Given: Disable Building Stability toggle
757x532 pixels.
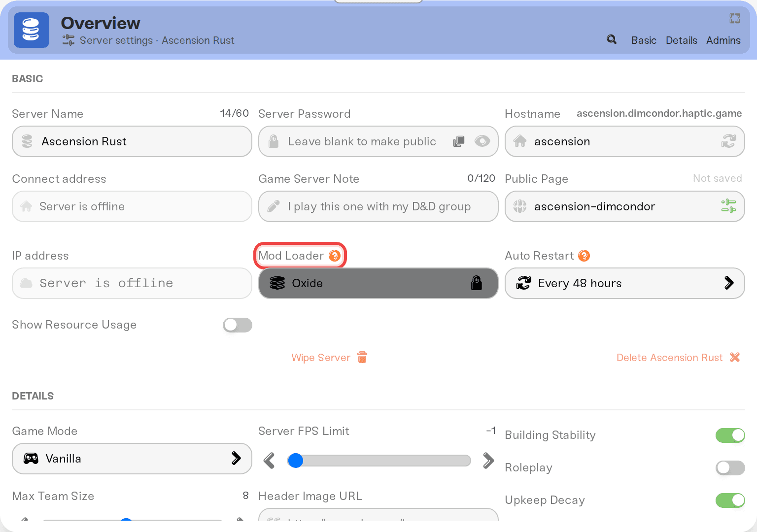Looking at the screenshot, I should click(x=730, y=435).
